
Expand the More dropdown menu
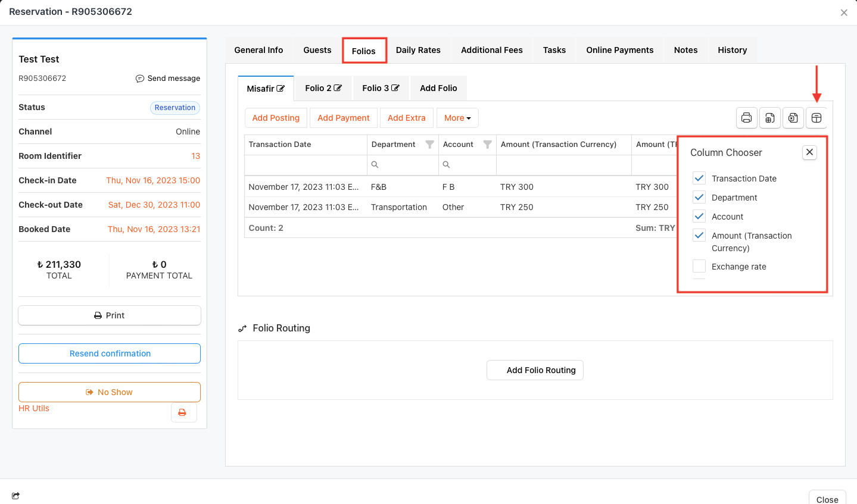457,118
